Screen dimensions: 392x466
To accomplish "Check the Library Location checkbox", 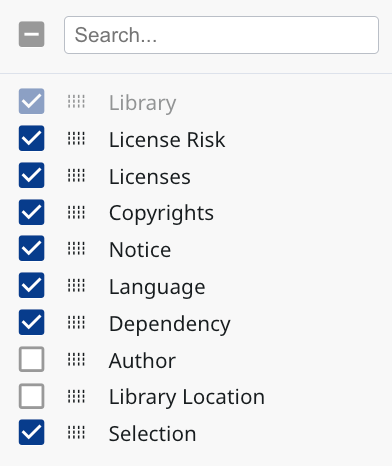I will (31, 396).
